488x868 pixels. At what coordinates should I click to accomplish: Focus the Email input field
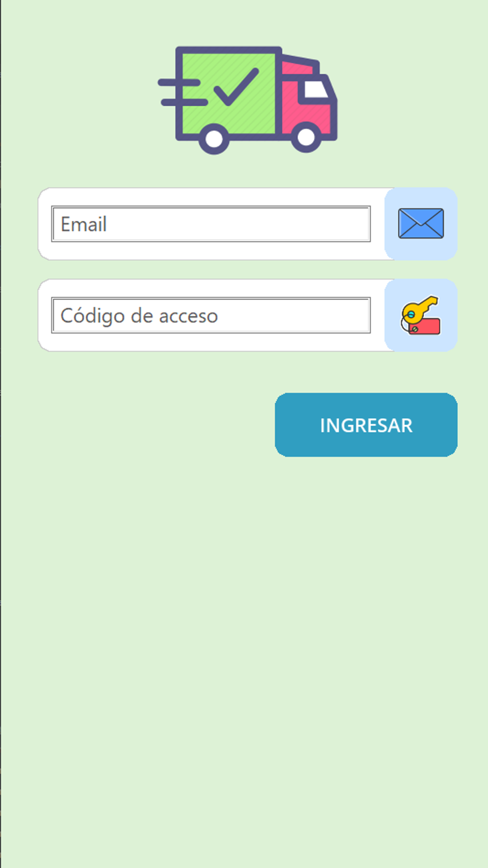click(211, 224)
